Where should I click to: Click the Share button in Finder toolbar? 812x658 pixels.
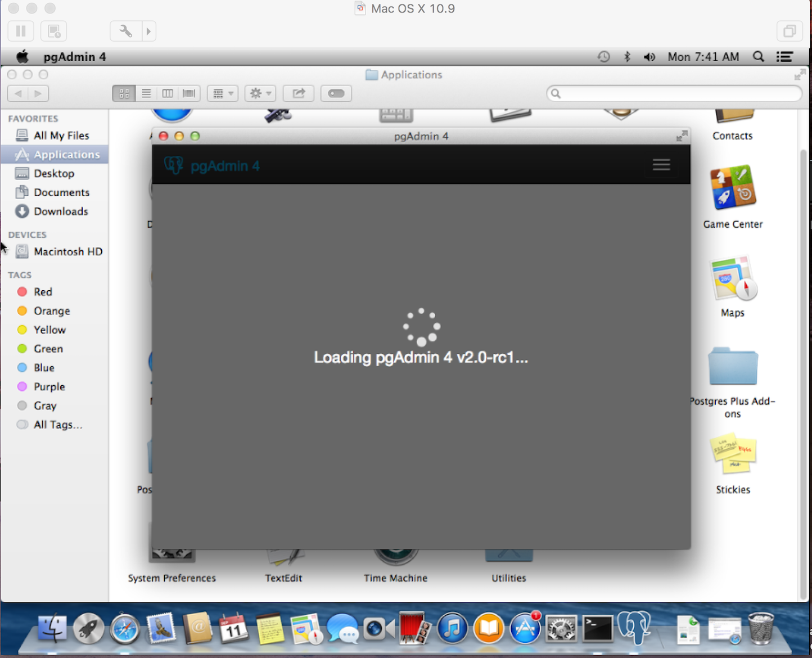tap(299, 93)
